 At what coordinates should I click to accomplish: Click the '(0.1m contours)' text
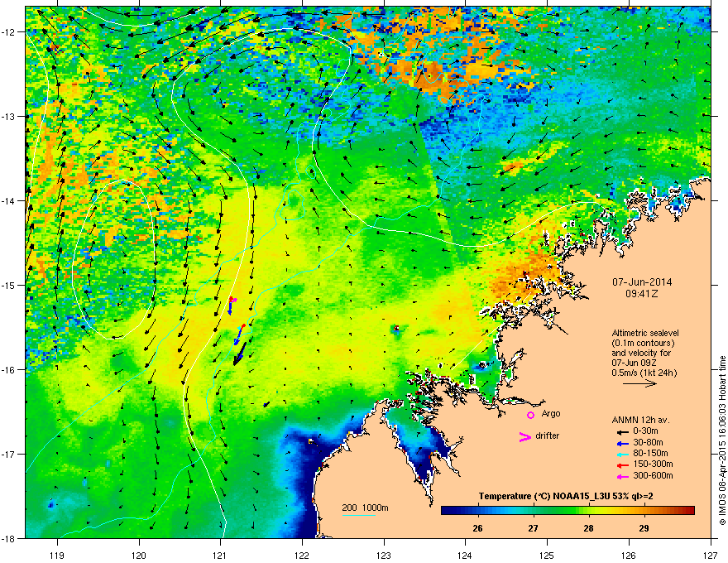tap(643, 343)
